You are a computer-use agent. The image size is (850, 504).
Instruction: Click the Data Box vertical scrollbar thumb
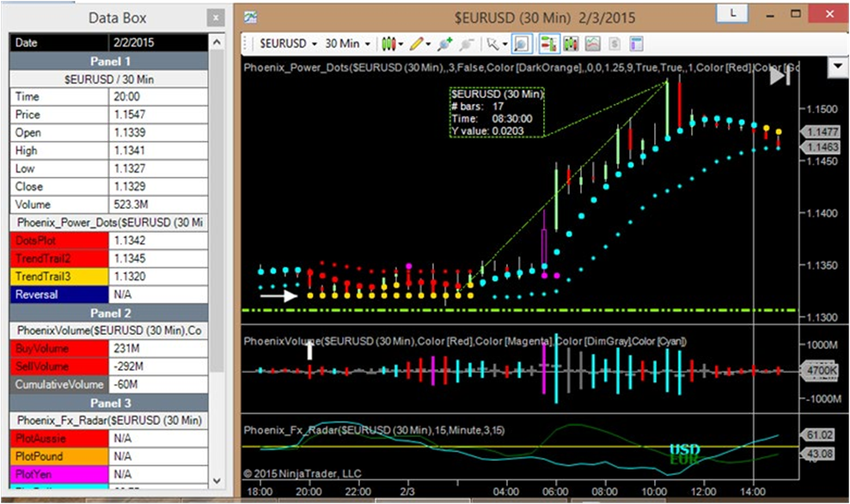[x=217, y=211]
